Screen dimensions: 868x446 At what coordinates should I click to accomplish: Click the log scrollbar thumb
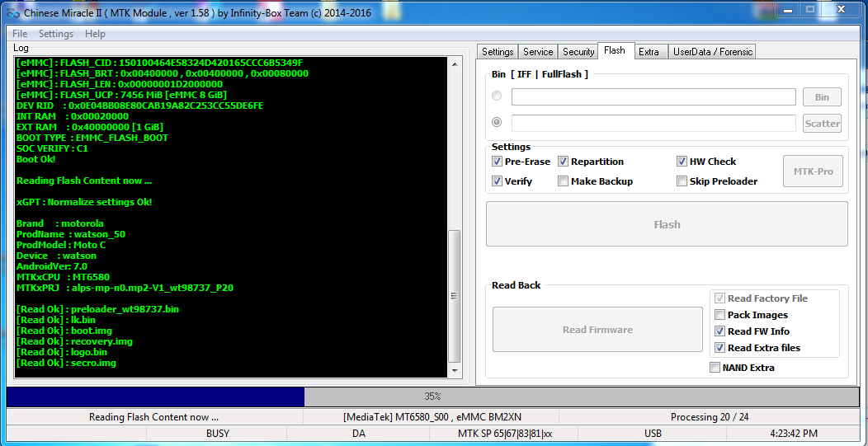[455, 296]
